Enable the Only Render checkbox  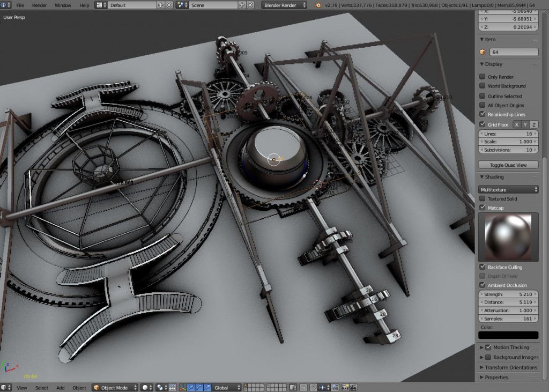point(483,77)
